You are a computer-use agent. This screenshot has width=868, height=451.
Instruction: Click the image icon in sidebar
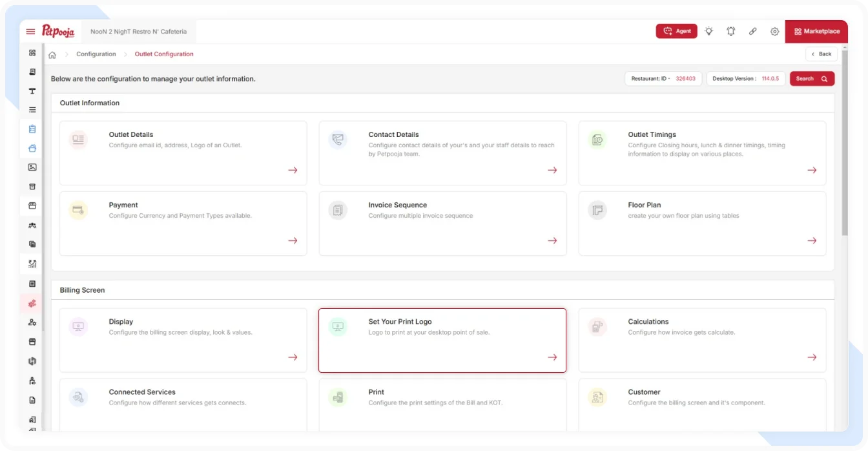(32, 167)
